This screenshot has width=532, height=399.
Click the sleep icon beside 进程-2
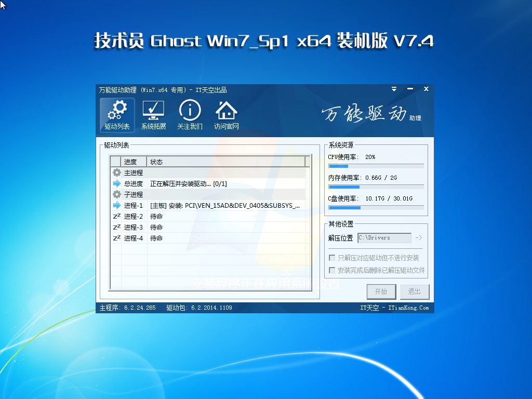117,216
